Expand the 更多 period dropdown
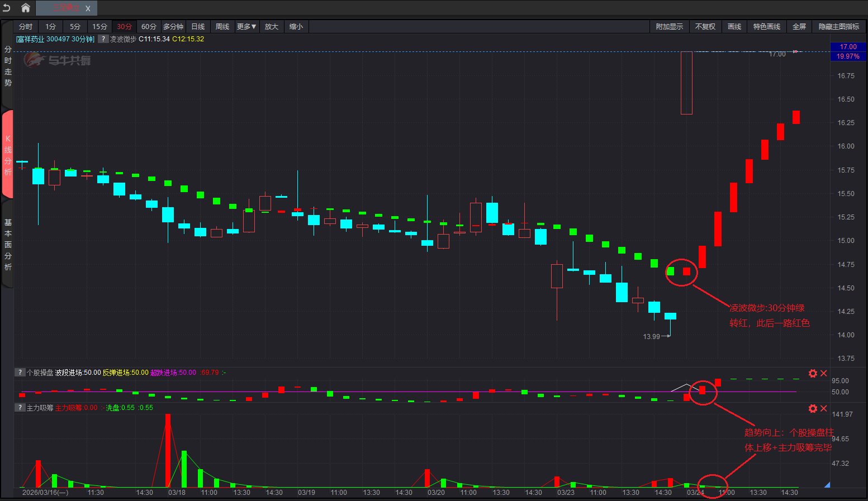 point(246,27)
